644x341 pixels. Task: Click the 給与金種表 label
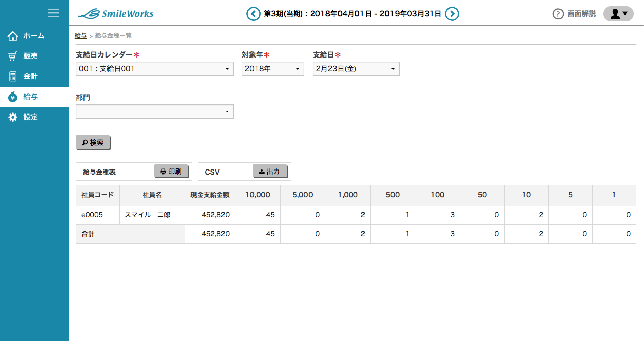click(99, 173)
